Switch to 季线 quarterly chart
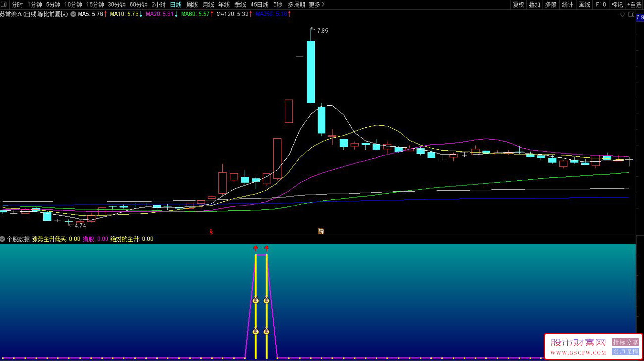The width and height of the screenshot is (644, 361). (x=240, y=4)
